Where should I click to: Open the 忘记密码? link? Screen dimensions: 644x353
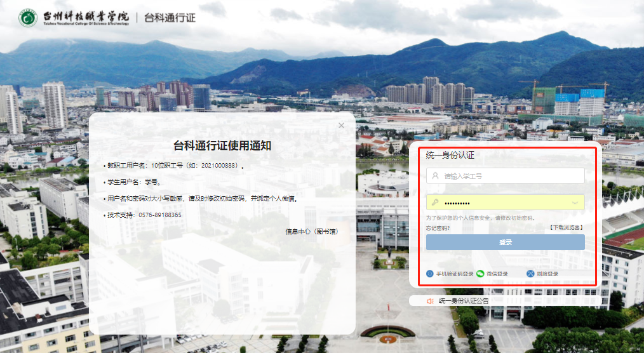click(438, 228)
